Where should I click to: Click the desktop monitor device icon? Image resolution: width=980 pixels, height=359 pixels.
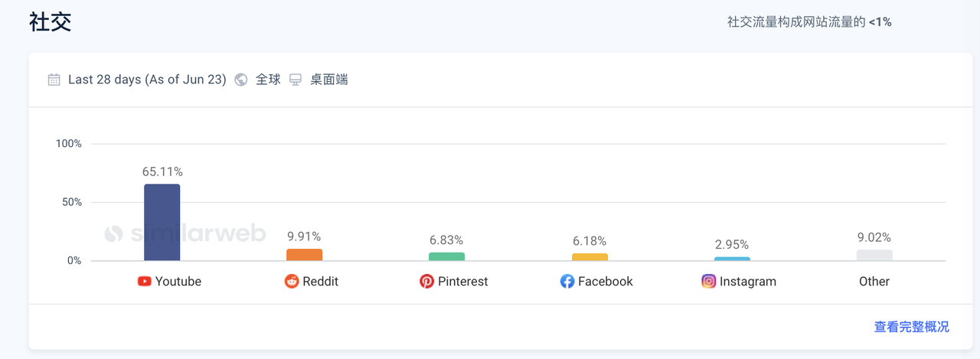(x=296, y=80)
